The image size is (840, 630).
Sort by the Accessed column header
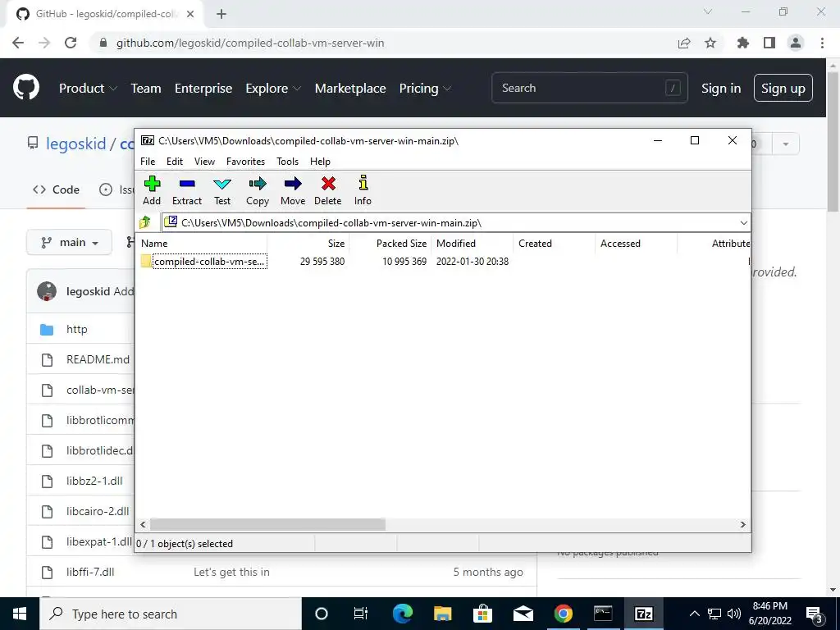click(636, 243)
